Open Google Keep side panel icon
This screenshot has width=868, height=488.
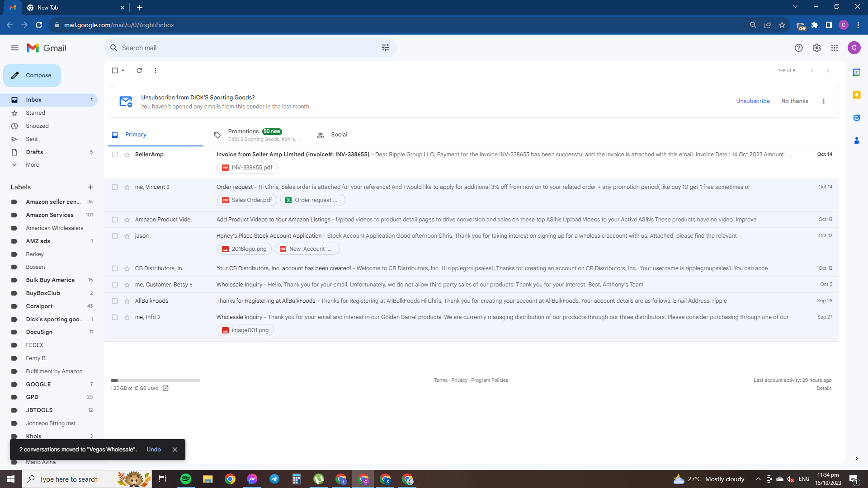(857, 95)
